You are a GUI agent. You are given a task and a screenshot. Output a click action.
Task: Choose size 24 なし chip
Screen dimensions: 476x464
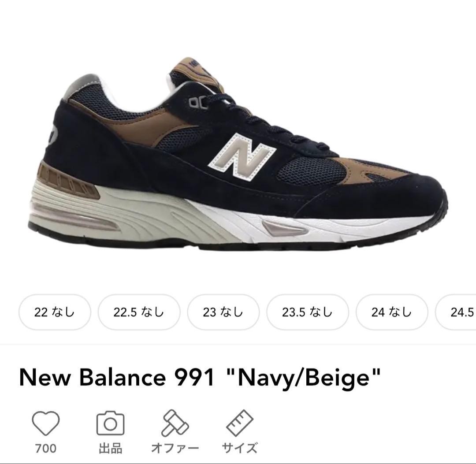pyautogui.click(x=392, y=312)
